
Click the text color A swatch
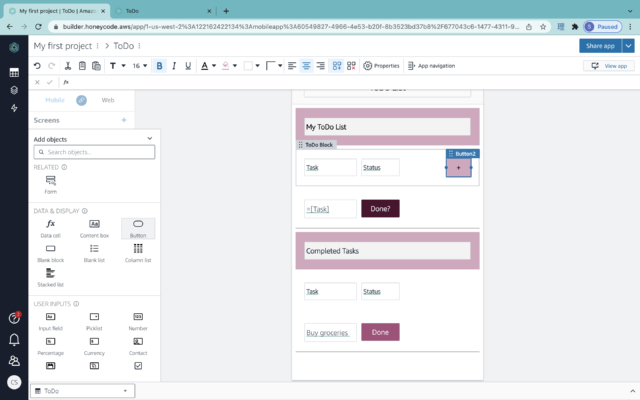(x=204, y=66)
